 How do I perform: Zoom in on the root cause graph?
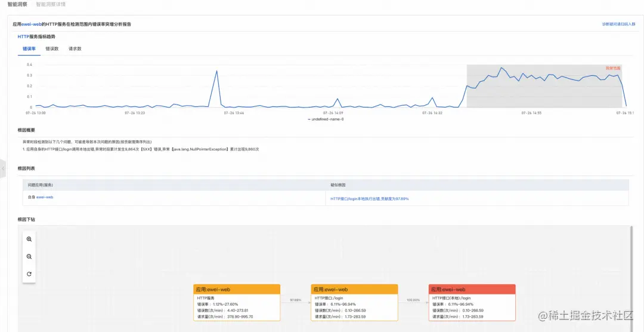(29, 239)
